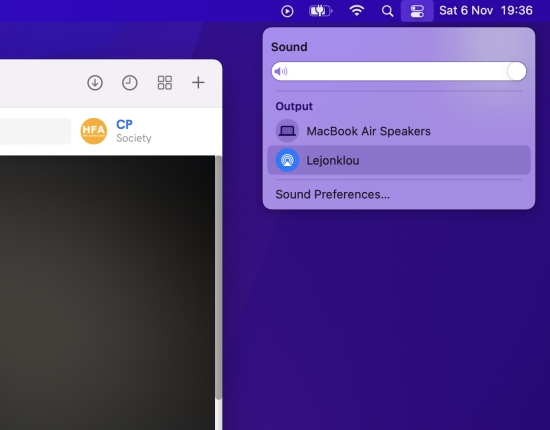Select Lejonklou AirPlay output device
The height and width of the screenshot is (430, 550).
pyautogui.click(x=399, y=160)
